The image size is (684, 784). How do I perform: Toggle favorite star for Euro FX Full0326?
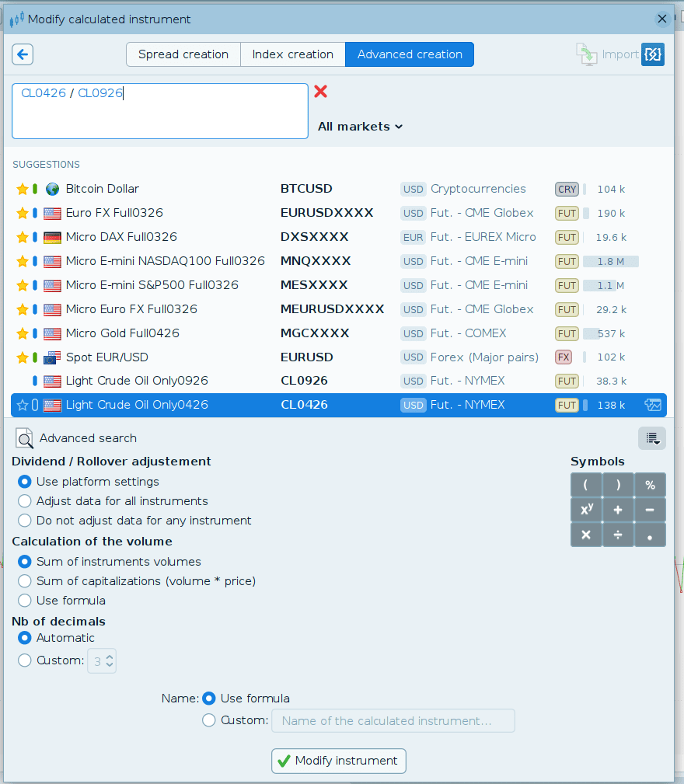[22, 213]
